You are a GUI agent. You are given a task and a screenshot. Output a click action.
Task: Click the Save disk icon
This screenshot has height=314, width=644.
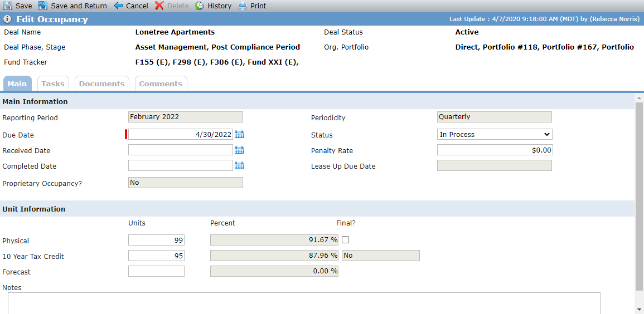[x=8, y=6]
